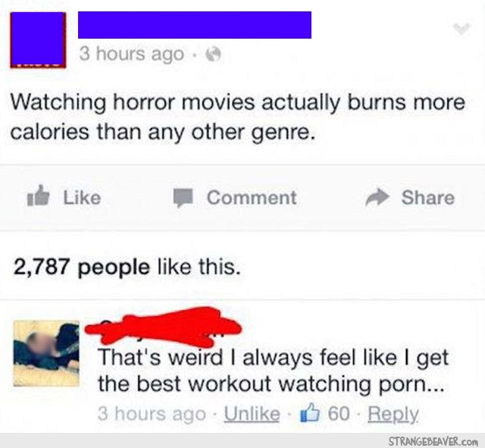This screenshot has height=448, width=485.
Task: Click the Comment speech bubble icon
Action: (183, 198)
